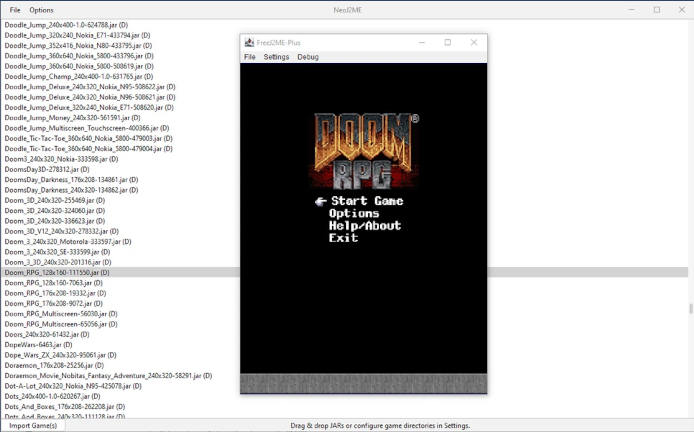Select Doodle_Jump_Multiscreen_Touchscreen entry
Viewport: 694px width, 432px height.
pyautogui.click(x=87, y=128)
